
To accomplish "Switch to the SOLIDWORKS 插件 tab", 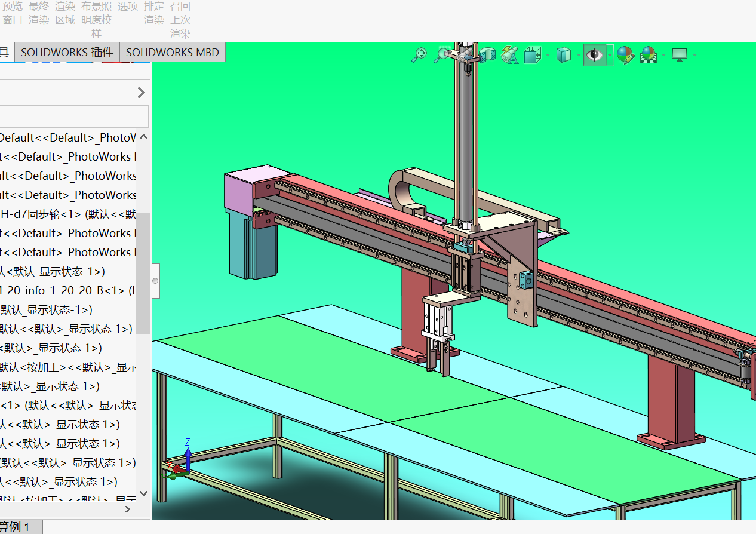I will (x=67, y=52).
